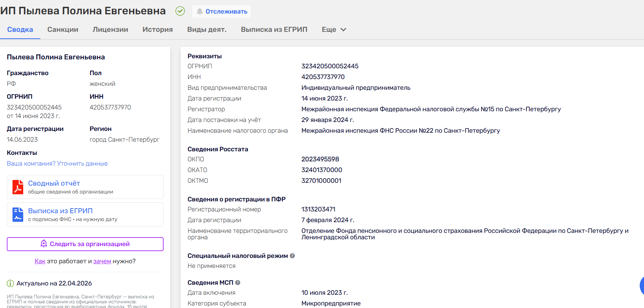
Task: Open the Ваша компания? Уточнить данные link
Action: [x=57, y=163]
